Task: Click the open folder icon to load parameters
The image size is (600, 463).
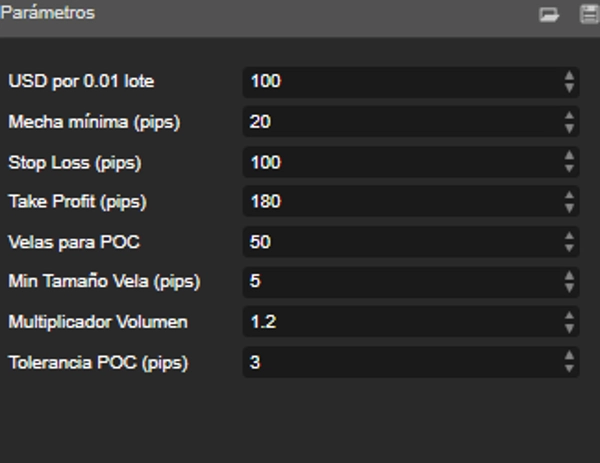Action: pyautogui.click(x=548, y=15)
